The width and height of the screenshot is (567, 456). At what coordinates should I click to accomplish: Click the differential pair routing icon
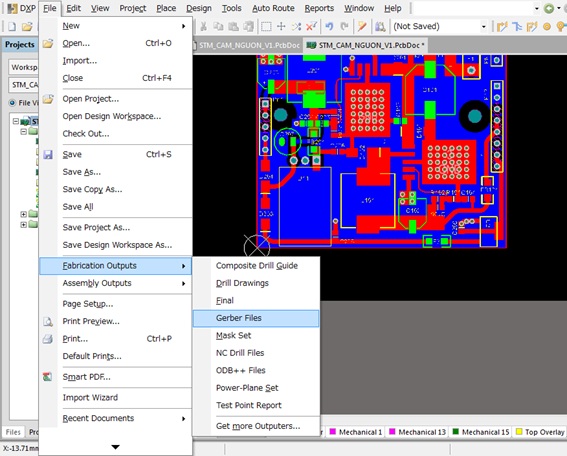coord(517,26)
